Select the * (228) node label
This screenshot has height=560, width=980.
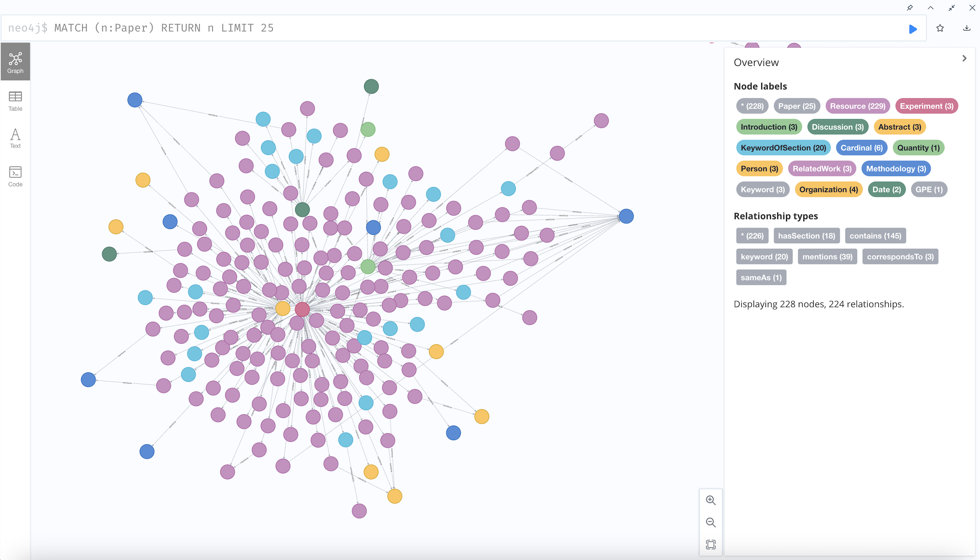point(752,106)
